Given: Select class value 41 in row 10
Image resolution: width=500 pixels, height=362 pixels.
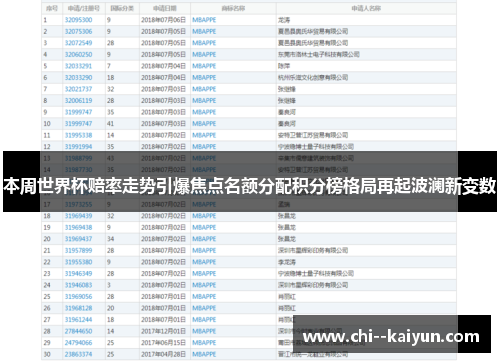Looking at the screenshot, I should pos(110,124).
